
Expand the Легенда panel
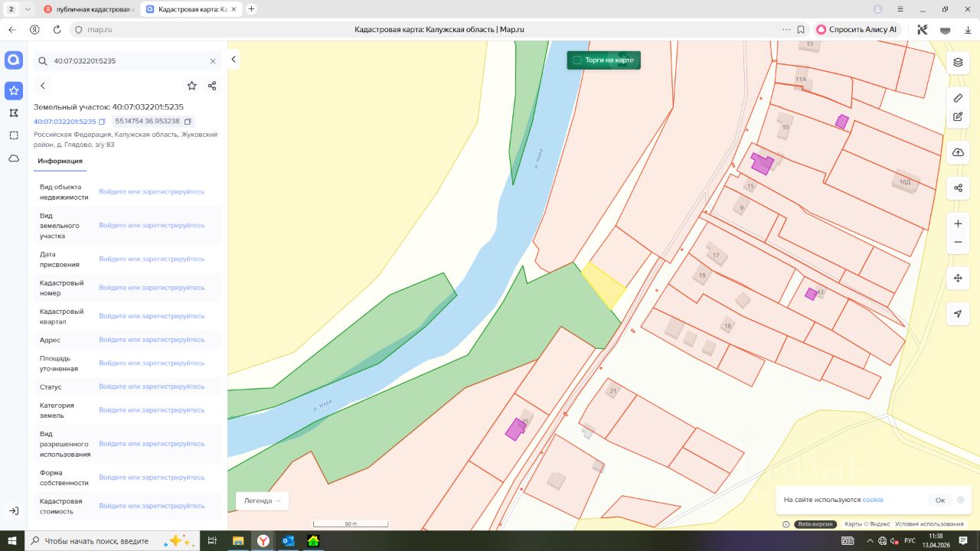click(262, 500)
